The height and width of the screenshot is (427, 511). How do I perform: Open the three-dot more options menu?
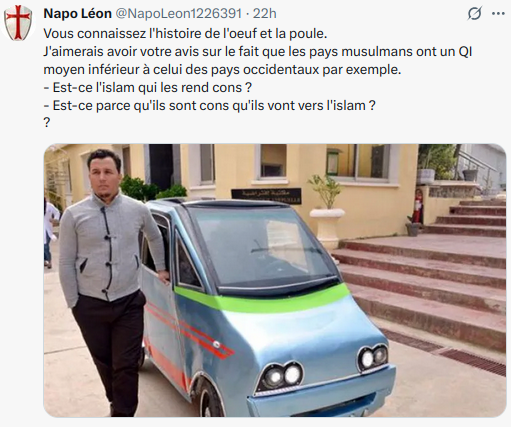[498, 14]
